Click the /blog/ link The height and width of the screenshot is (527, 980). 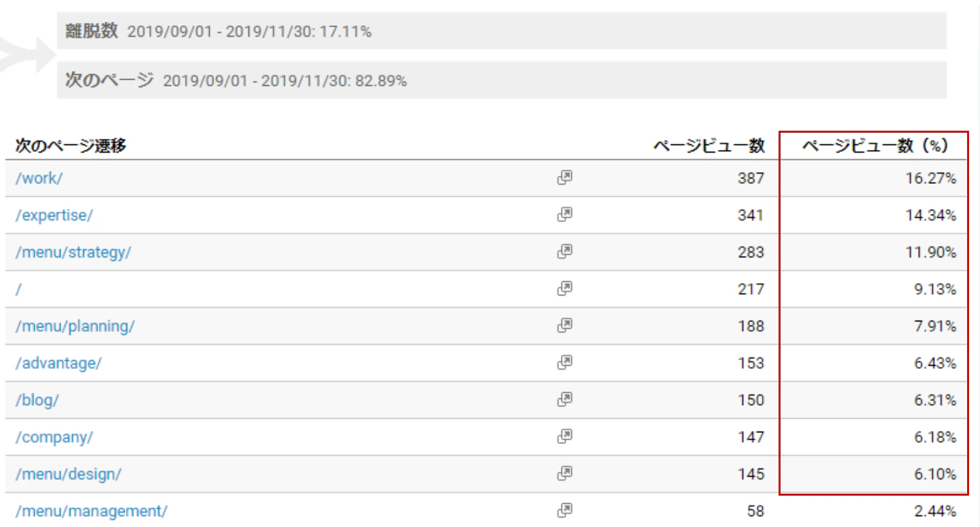click(x=37, y=400)
